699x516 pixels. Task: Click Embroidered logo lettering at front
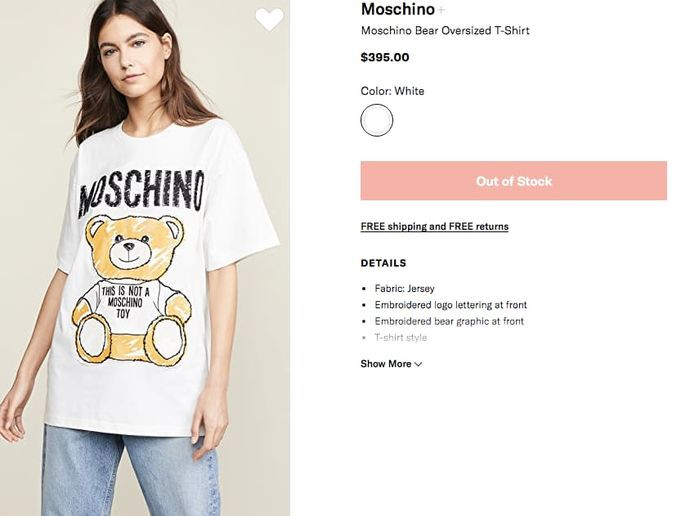click(x=450, y=305)
